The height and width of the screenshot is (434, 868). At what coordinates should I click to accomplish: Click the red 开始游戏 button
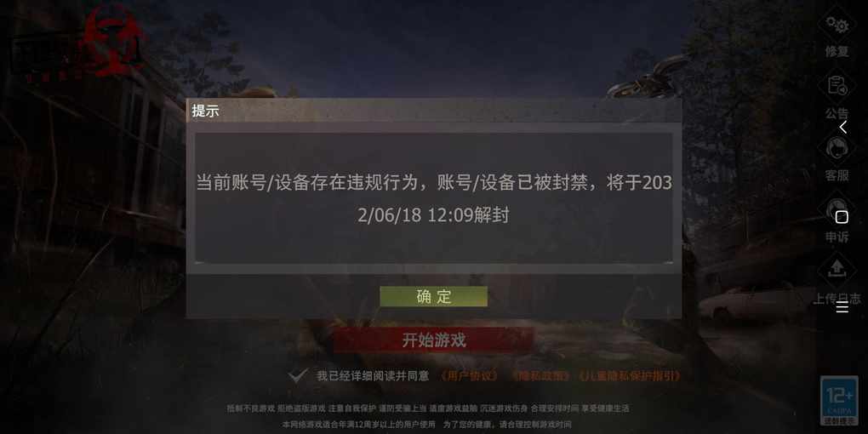coord(433,340)
